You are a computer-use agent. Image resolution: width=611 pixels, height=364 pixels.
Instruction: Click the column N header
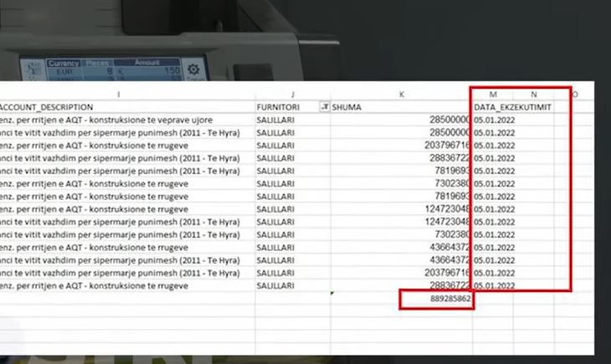tap(534, 95)
